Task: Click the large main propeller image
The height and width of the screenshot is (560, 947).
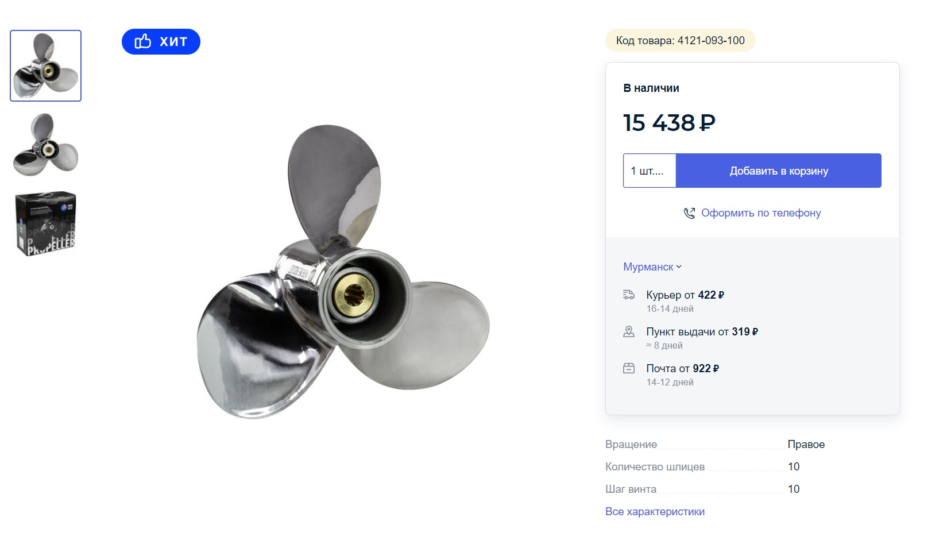Action: pyautogui.click(x=343, y=272)
